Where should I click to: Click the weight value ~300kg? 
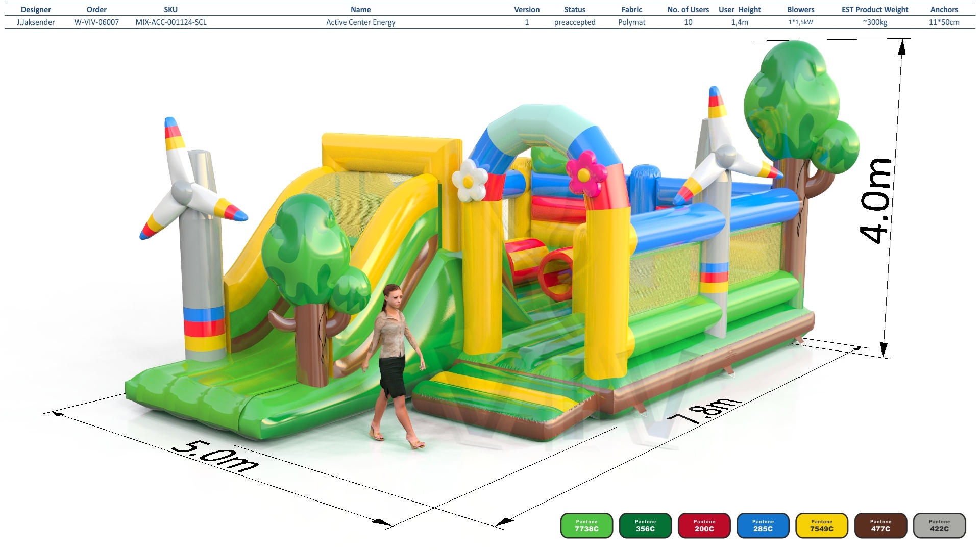point(875,22)
